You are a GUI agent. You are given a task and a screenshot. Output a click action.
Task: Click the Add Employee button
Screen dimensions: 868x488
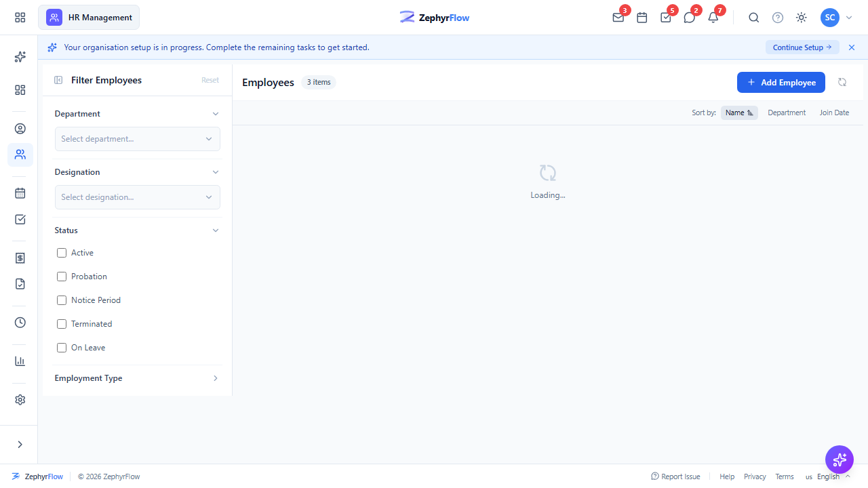[781, 82]
